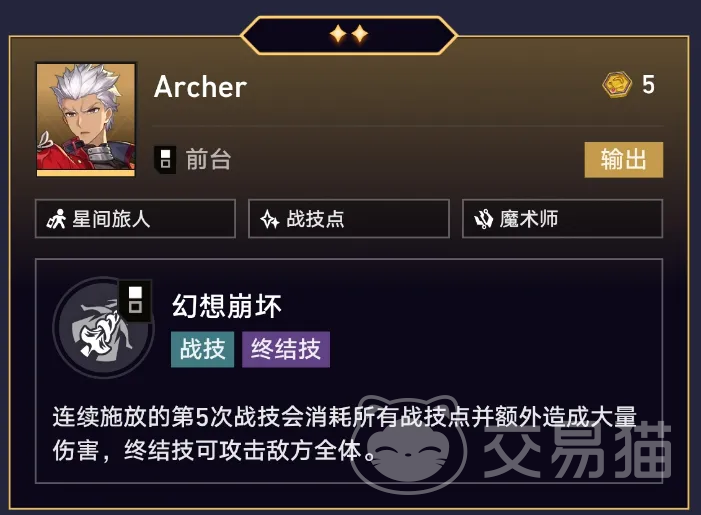The image size is (701, 515).
Task: Click the gold coin cost icon
Action: click(x=617, y=84)
